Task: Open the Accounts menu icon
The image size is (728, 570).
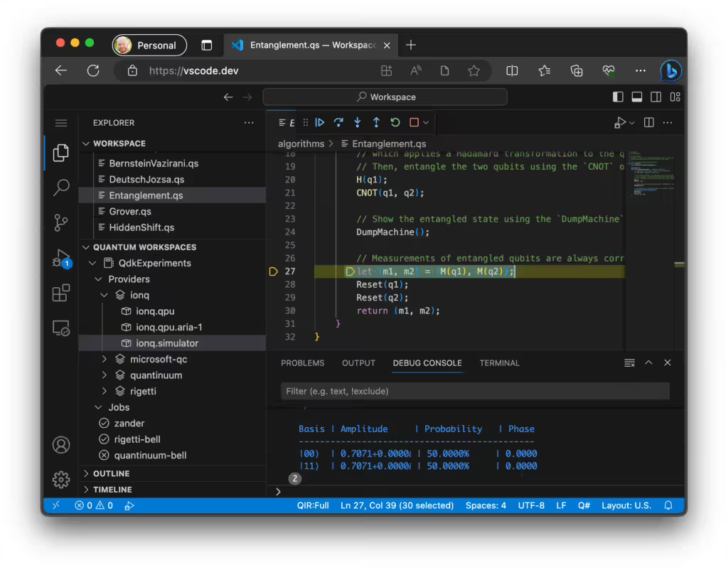Action: click(61, 445)
